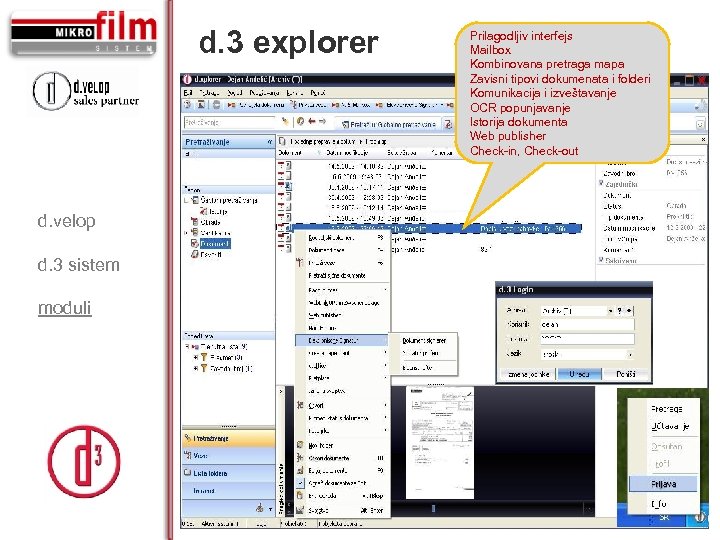Collapse the root node above the funnel filters
This screenshot has width=720, height=540.
187,347
